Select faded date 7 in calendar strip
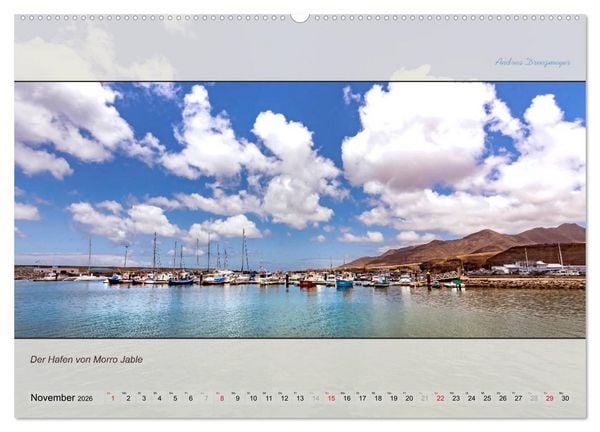Viewport: 600px width, 432px height. click(206, 398)
